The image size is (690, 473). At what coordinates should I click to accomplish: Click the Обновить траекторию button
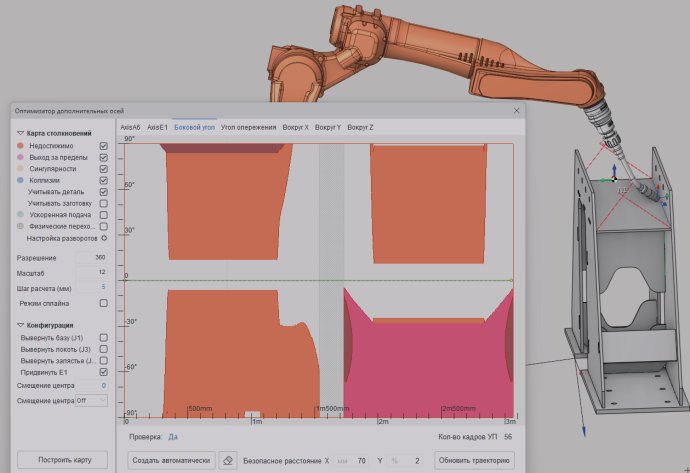click(x=474, y=461)
